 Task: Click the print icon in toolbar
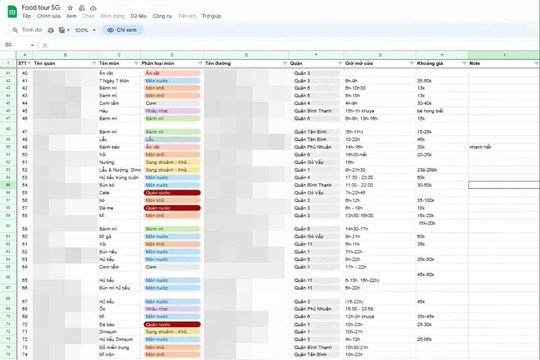pos(51,30)
